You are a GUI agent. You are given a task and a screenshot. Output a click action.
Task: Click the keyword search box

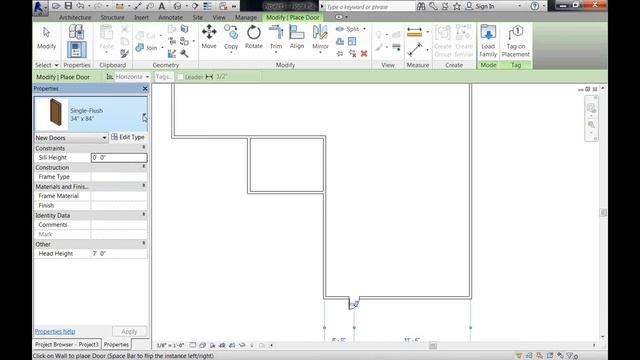pos(369,7)
